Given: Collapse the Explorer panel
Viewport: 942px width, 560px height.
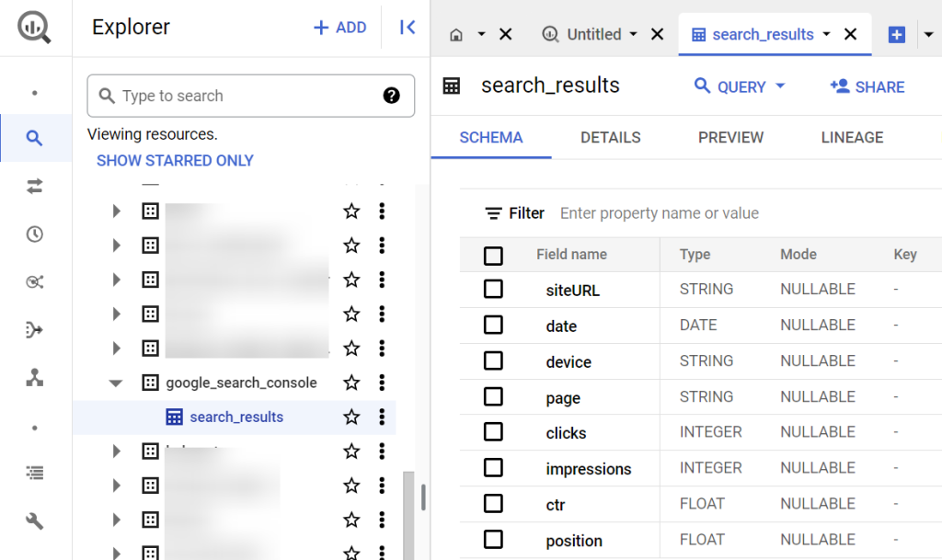Looking at the screenshot, I should [x=408, y=27].
